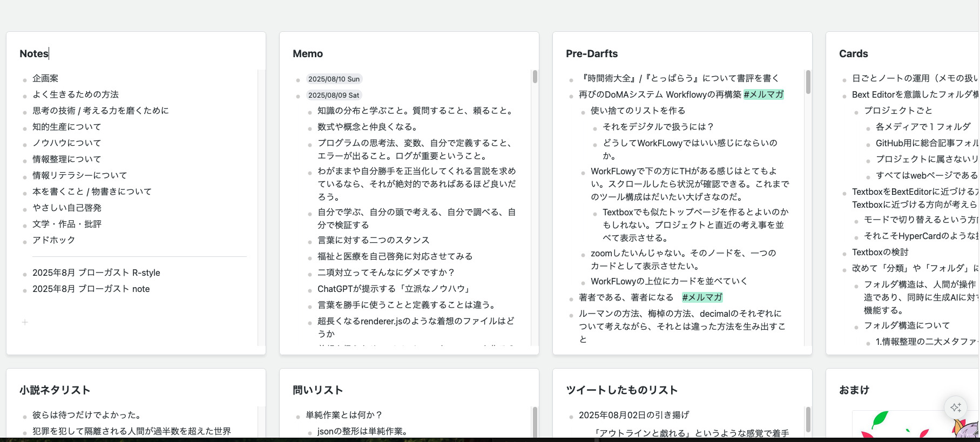980x442 pixels.
Task: Click the Memo card title
Action: (x=308, y=53)
